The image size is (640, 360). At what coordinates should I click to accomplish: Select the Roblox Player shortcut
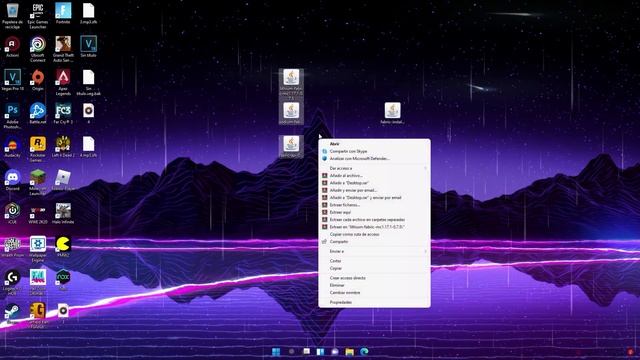(63, 180)
